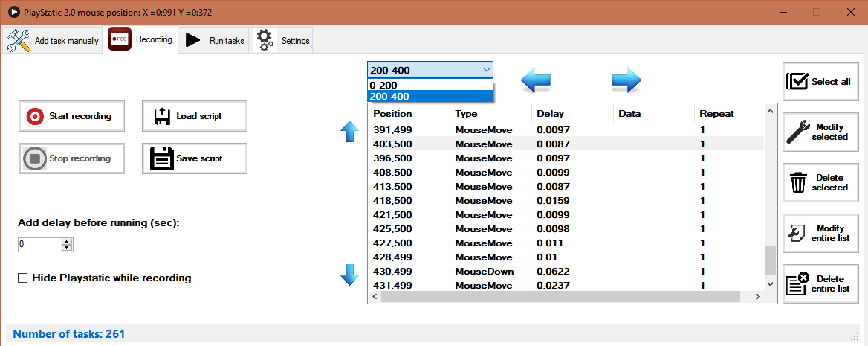Click the delay value 0.0622
This screenshot has height=346, width=868.
553,271
